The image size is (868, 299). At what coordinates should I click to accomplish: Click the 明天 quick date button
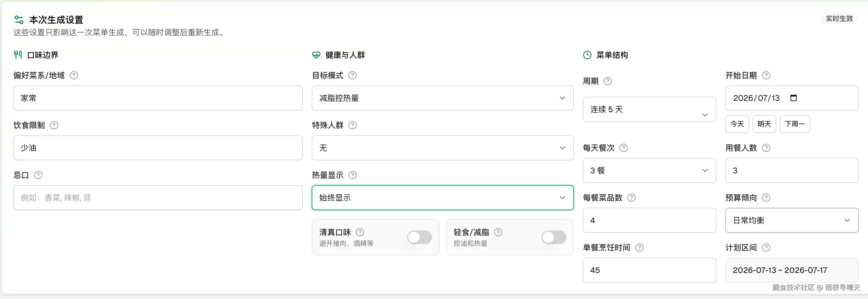click(x=764, y=124)
